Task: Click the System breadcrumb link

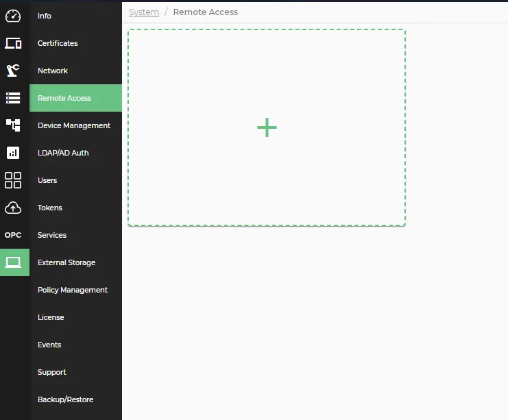Action: (x=144, y=12)
